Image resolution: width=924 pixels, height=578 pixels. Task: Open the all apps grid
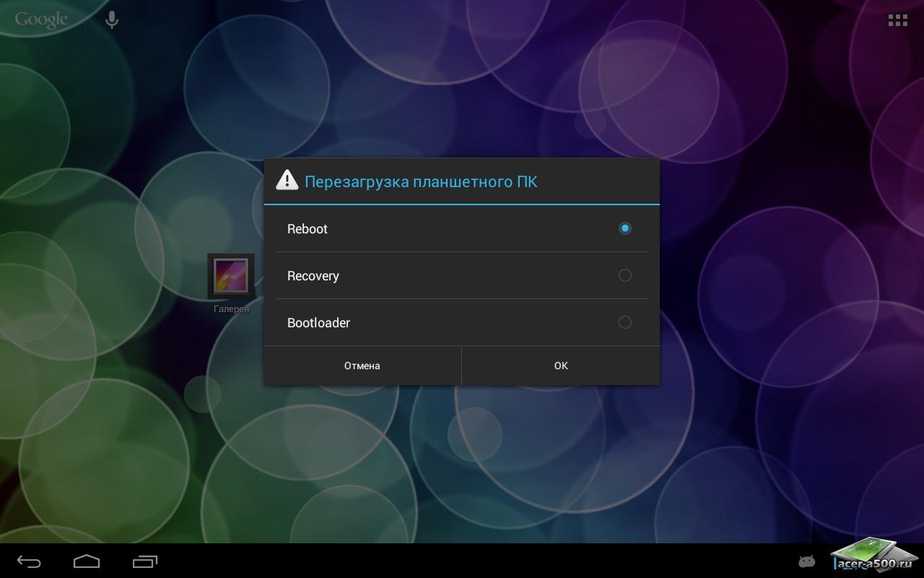click(897, 20)
